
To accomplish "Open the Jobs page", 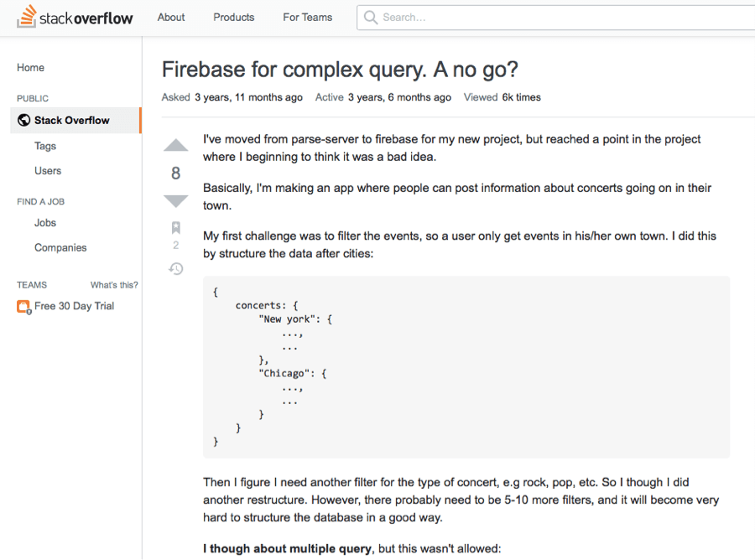I will click(44, 223).
